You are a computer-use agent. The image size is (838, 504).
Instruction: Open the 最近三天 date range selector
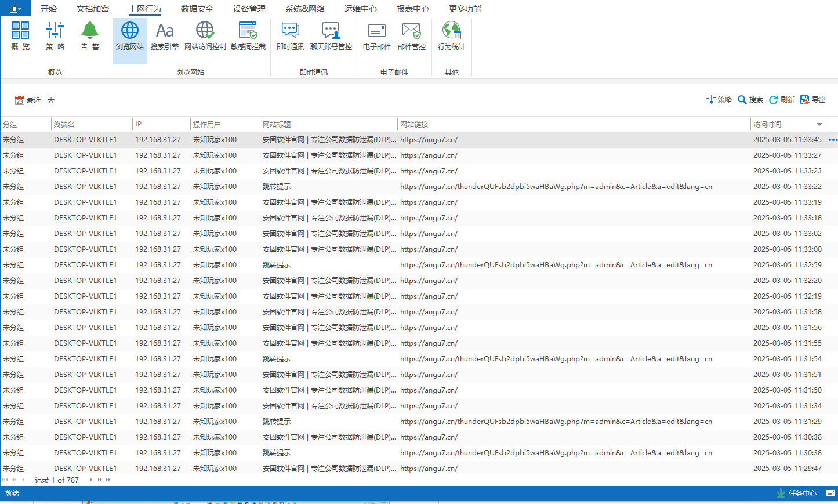35,100
